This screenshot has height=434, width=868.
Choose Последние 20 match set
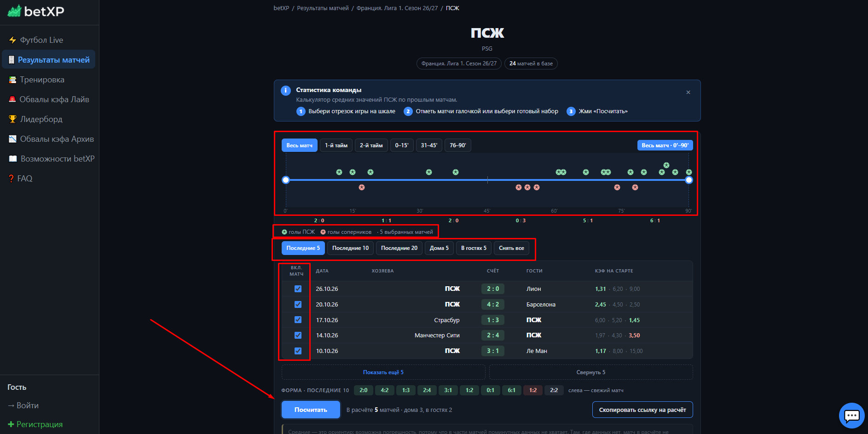click(x=399, y=248)
